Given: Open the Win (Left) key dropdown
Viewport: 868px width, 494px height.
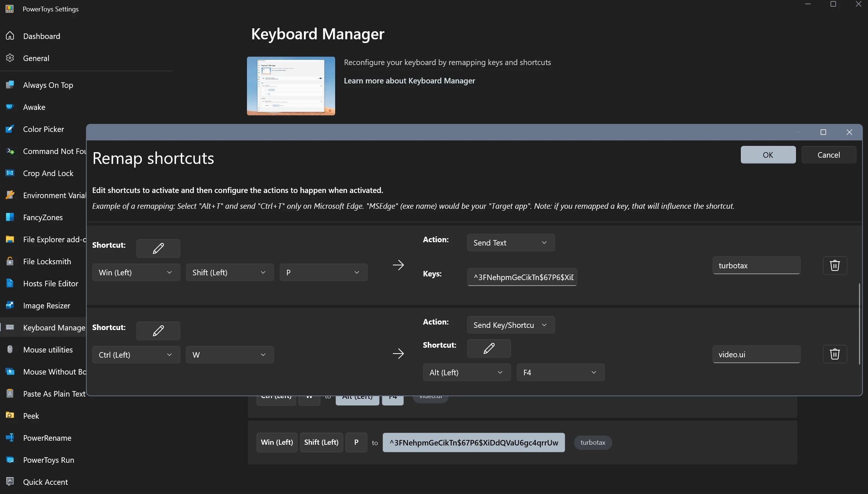Looking at the screenshot, I should coord(136,272).
